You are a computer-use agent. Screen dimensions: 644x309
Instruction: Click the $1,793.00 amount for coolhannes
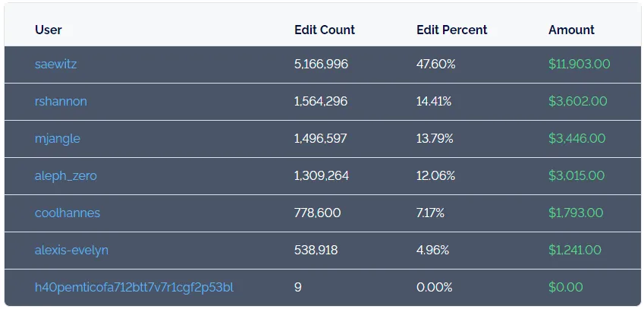(576, 213)
